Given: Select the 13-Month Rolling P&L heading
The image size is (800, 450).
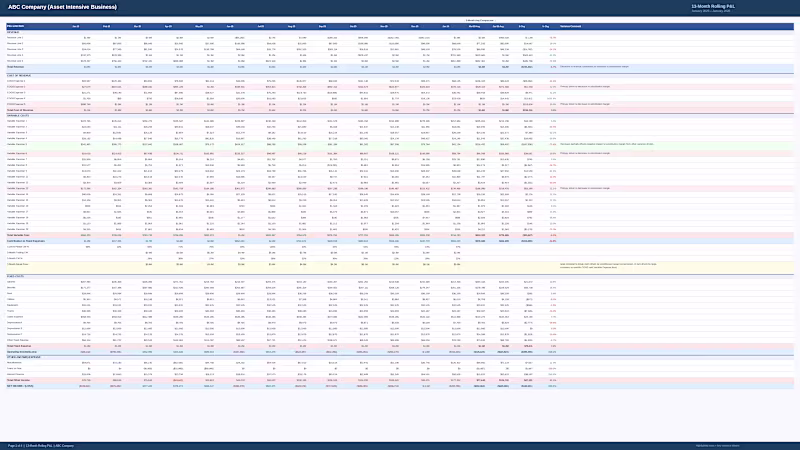Looking at the screenshot, I should tap(713, 6).
